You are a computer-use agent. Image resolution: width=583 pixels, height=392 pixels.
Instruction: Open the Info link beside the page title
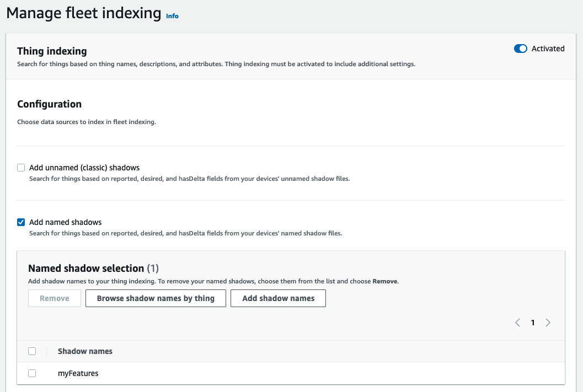click(x=172, y=16)
